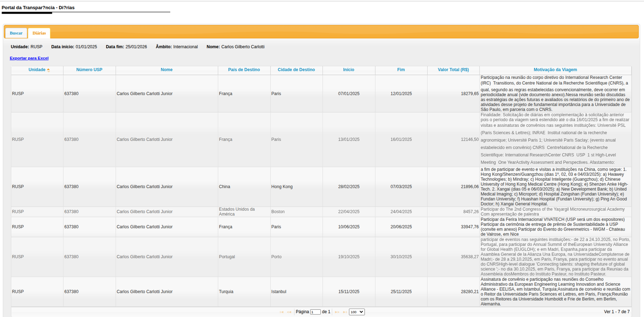Click the next page pager icon
Viewport: 644px width, 317px height.
[337, 312]
